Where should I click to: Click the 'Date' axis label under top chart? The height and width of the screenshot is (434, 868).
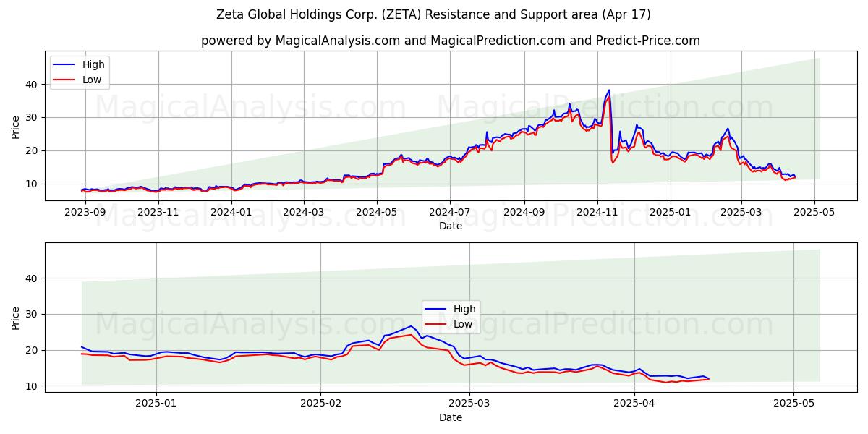click(x=451, y=226)
